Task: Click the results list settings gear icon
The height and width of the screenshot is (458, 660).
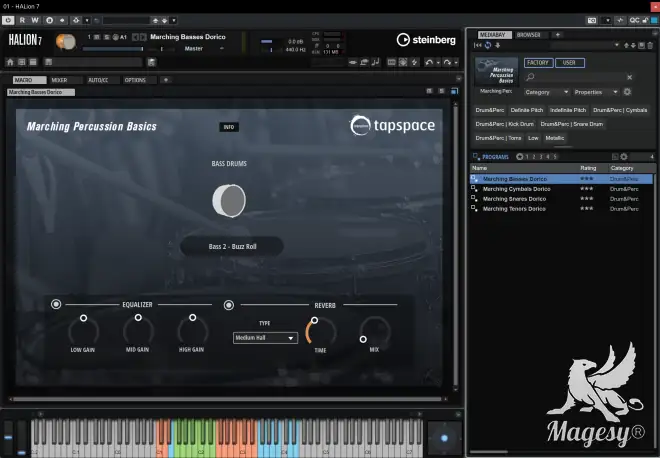Action: point(624,157)
